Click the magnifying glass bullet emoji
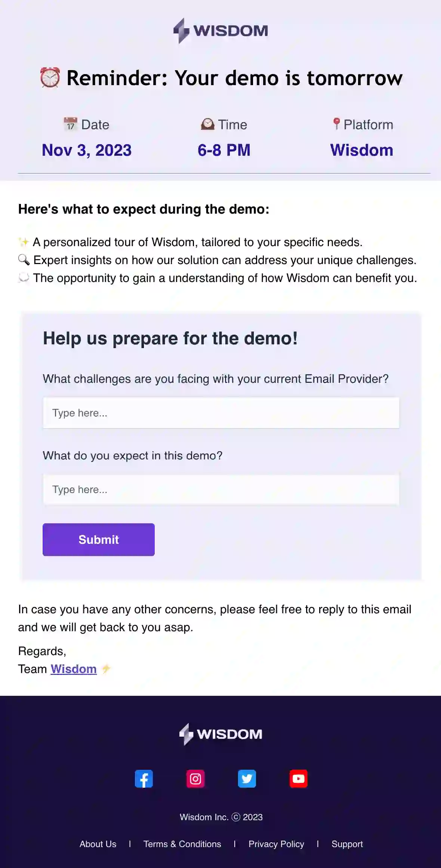The width and height of the screenshot is (441, 868). tap(24, 260)
